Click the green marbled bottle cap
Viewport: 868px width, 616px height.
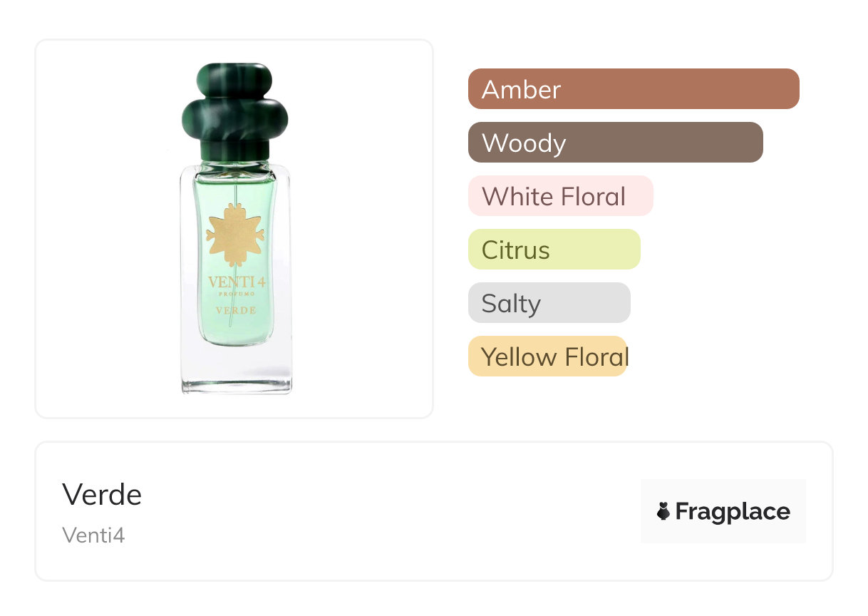[x=235, y=111]
